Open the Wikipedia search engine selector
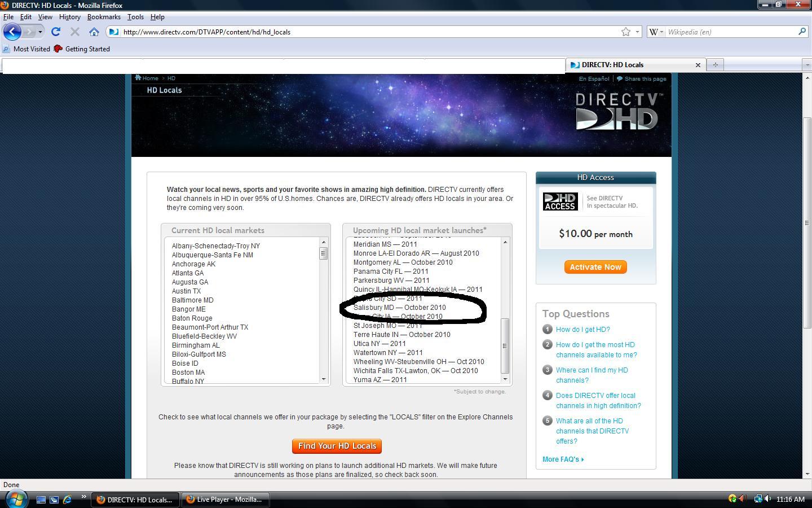 click(x=656, y=32)
